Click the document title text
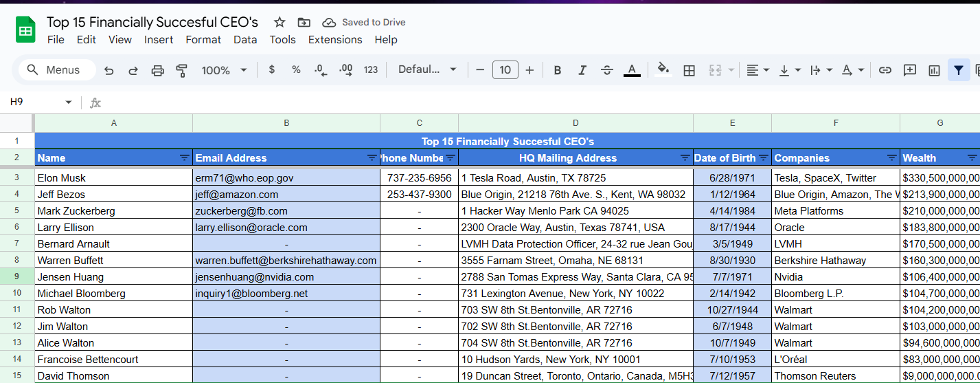 tap(152, 22)
